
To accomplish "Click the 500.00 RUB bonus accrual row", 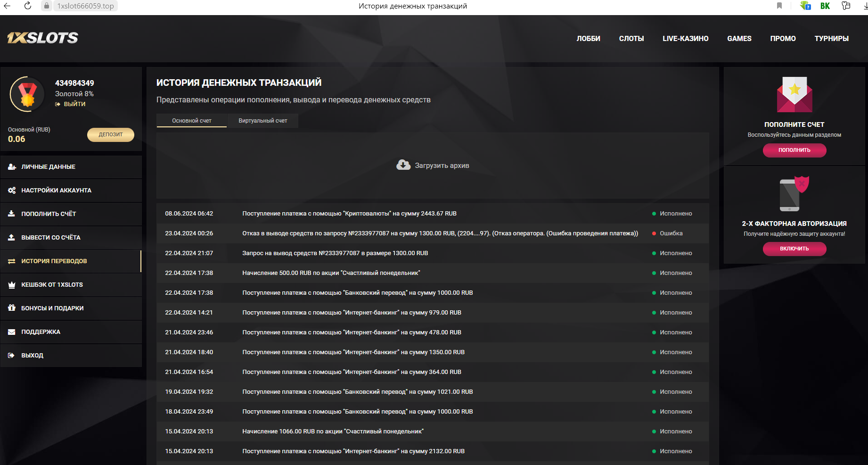I will tap(433, 273).
